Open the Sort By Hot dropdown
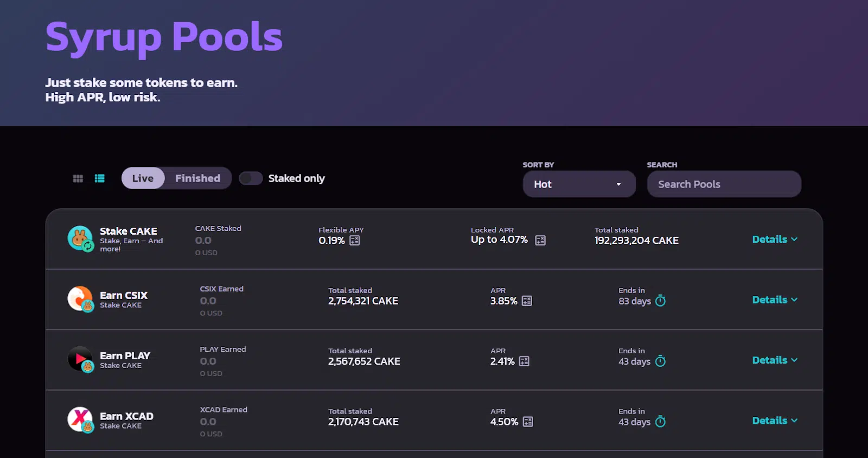 pos(579,184)
